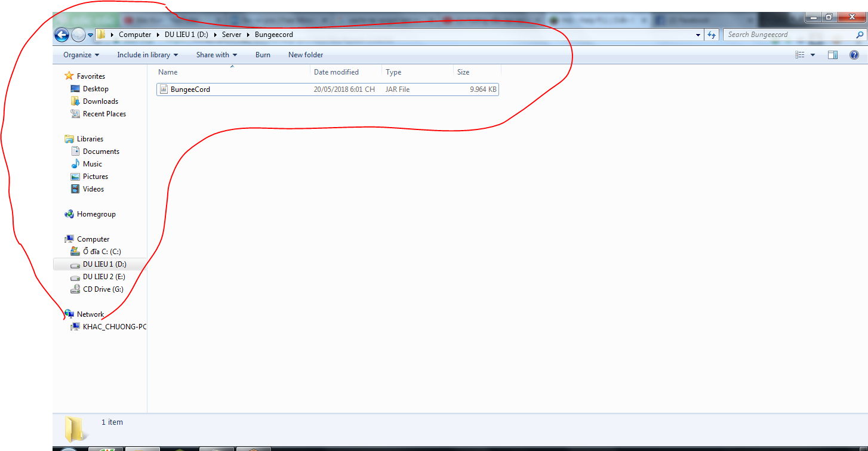This screenshot has width=868, height=451.
Task: Select Computer in the navigation pane
Action: coord(93,239)
